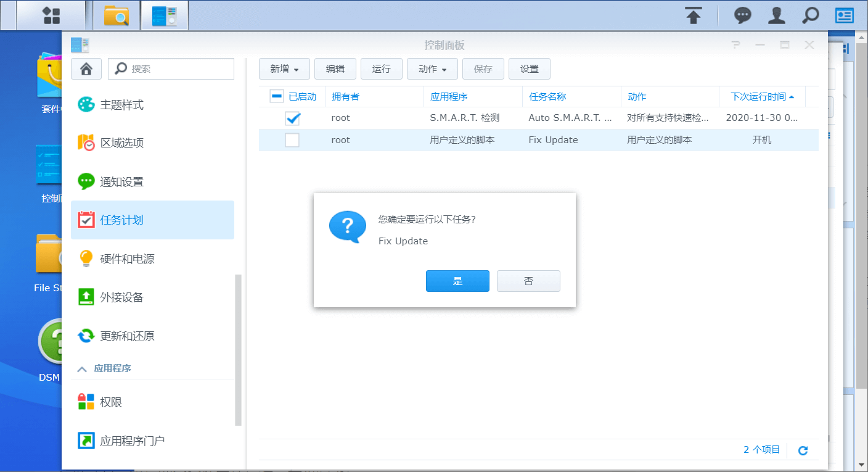Uncheck the Auto S.M.A.R.T. task enable checkbox

(x=292, y=118)
